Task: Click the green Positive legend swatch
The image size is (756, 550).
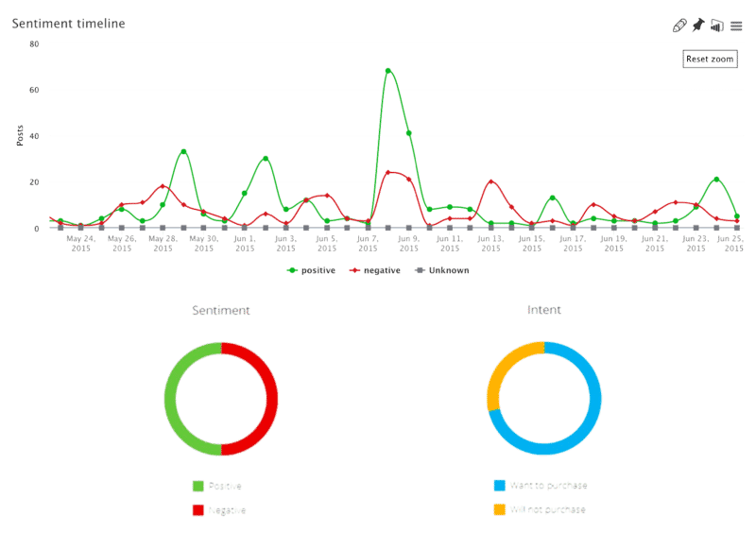Action: (x=198, y=486)
